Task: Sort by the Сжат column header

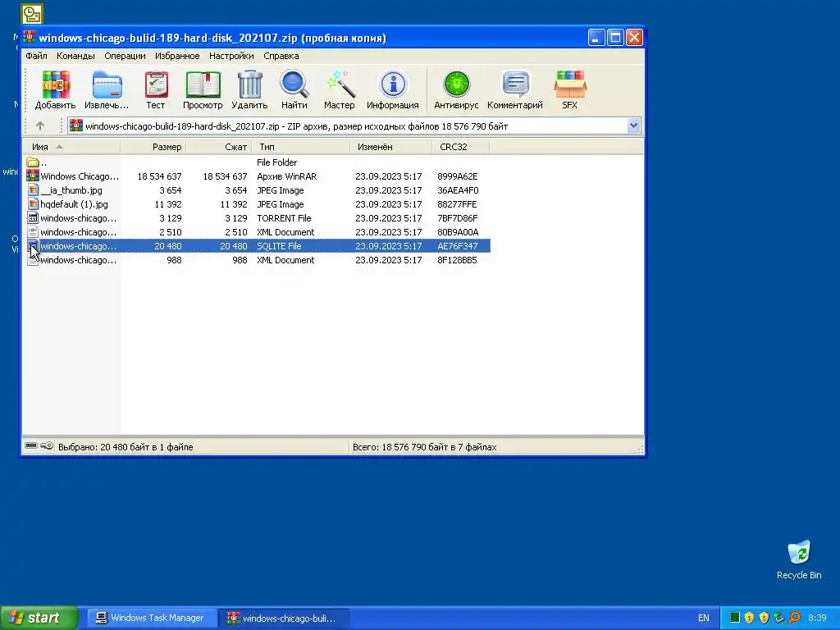Action: (218, 147)
